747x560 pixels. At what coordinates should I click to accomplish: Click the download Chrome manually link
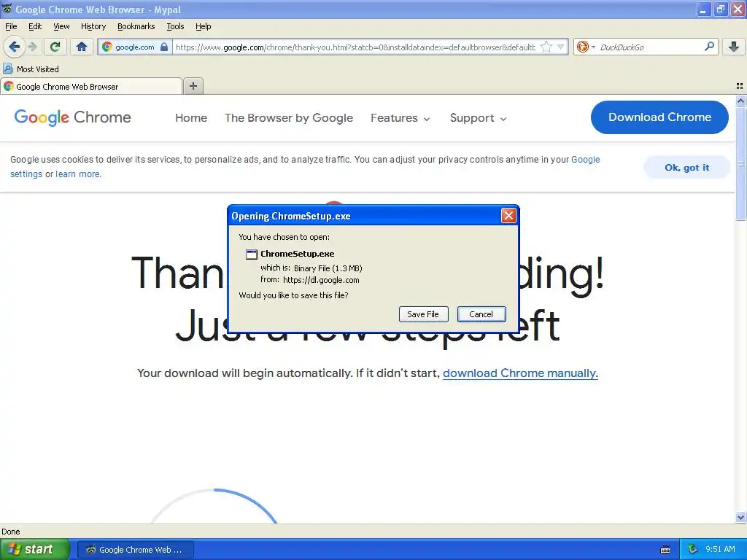(520, 373)
